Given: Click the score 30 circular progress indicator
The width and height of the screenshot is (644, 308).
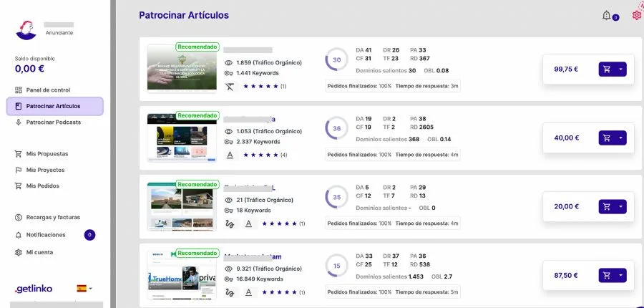Looking at the screenshot, I should tap(337, 59).
